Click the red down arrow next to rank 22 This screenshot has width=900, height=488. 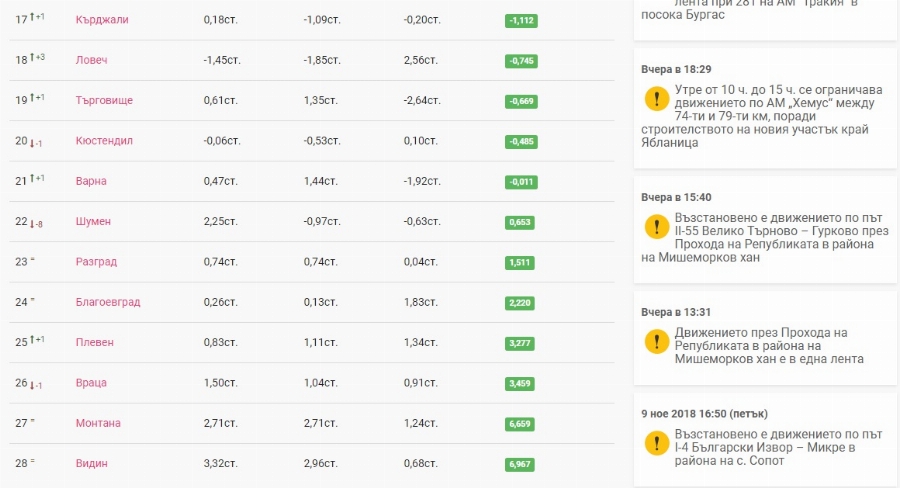coord(33,223)
